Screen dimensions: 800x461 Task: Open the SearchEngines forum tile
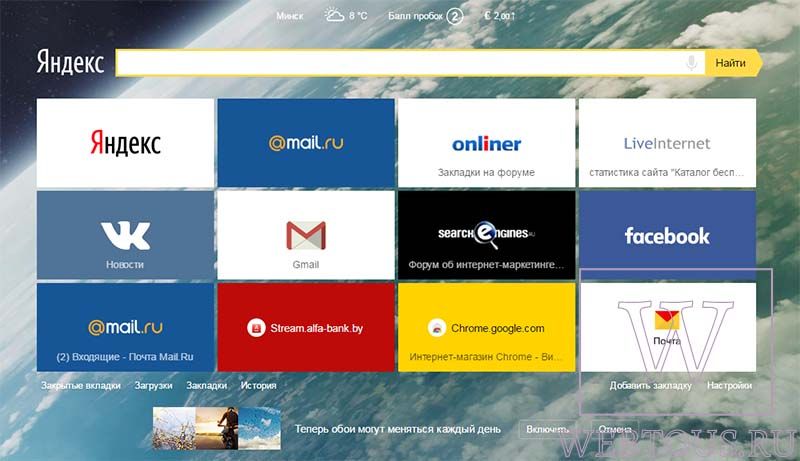tap(487, 235)
